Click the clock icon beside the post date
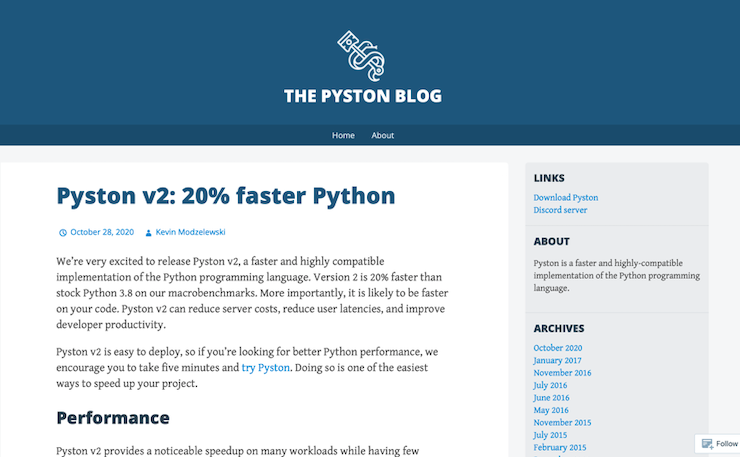The image size is (740, 457). coord(63,233)
